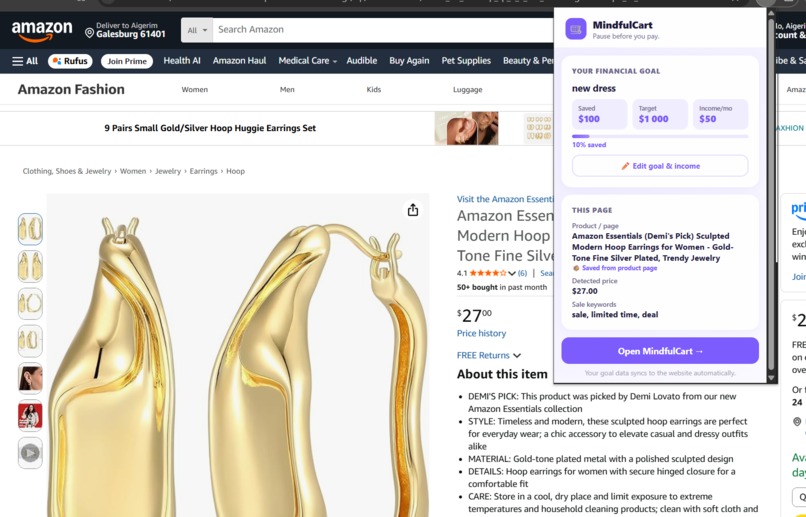Expand the rating dropdown chevron

511,273
